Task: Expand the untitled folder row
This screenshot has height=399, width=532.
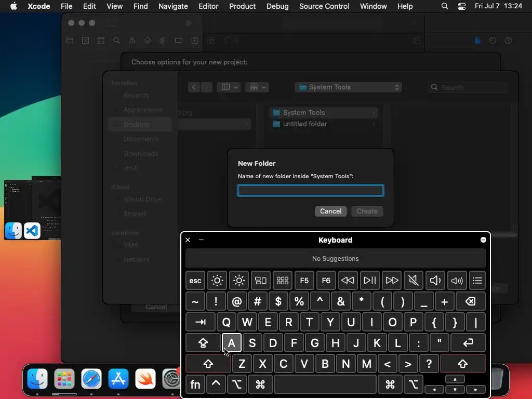Action: [324, 124]
